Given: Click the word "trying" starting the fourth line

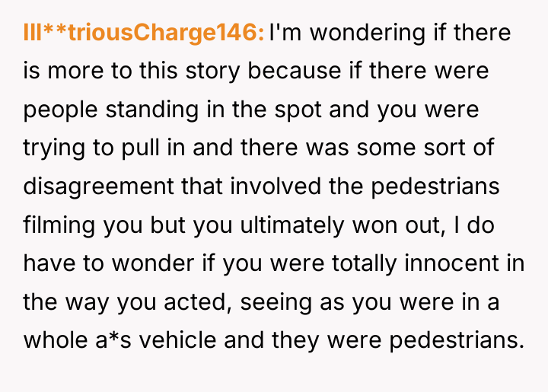Looking at the screenshot, I should (54, 148).
